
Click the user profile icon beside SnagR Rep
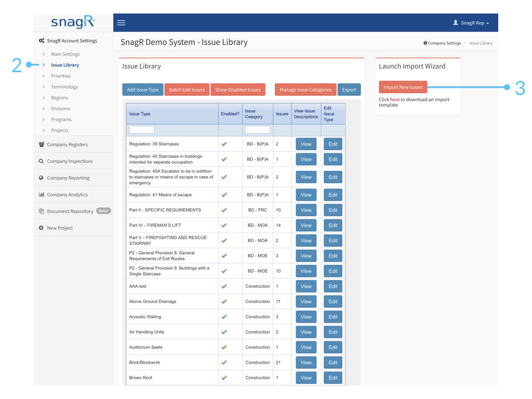pyautogui.click(x=455, y=23)
